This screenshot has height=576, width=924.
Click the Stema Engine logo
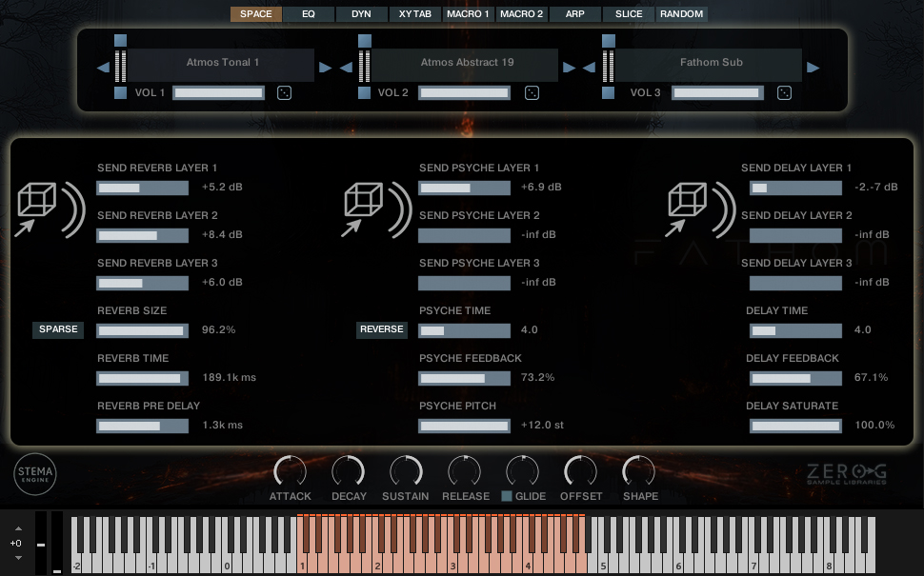(35, 474)
